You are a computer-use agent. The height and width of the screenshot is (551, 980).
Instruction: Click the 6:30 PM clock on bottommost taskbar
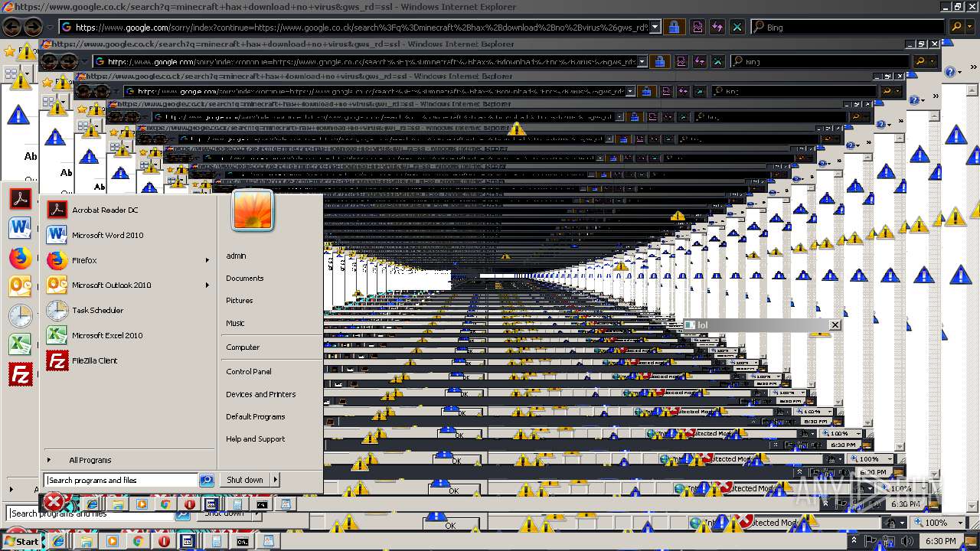coord(940,541)
